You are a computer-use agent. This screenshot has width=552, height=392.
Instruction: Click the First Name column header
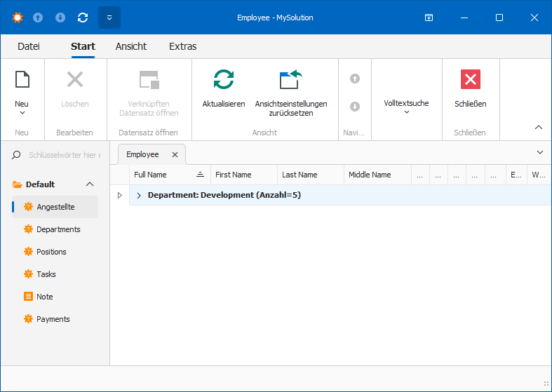244,175
